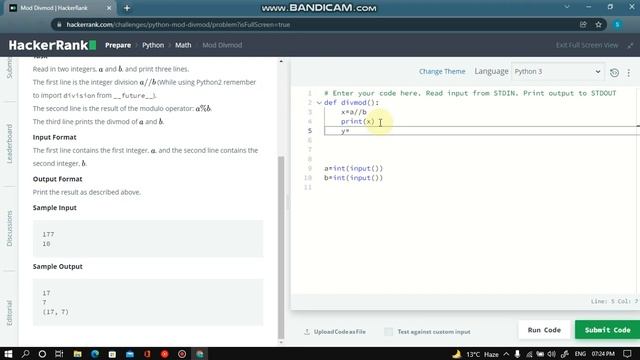The width and height of the screenshot is (640, 360).
Task: Click the b=int(input()) line
Action: pos(353,178)
